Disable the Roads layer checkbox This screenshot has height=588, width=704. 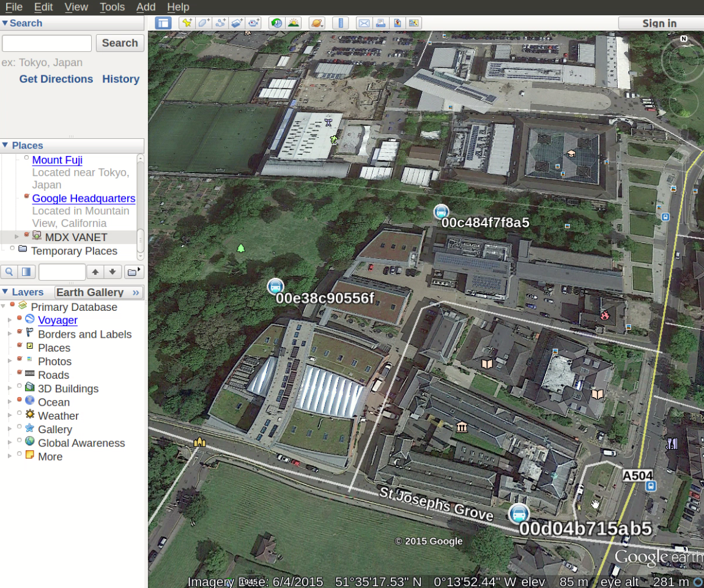20,373
